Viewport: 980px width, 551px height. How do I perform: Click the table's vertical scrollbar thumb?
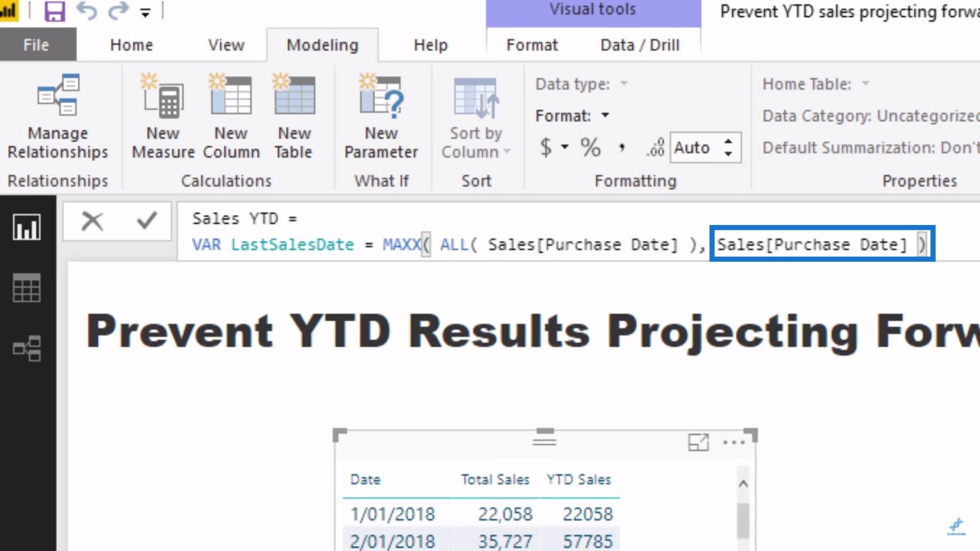coord(743,520)
